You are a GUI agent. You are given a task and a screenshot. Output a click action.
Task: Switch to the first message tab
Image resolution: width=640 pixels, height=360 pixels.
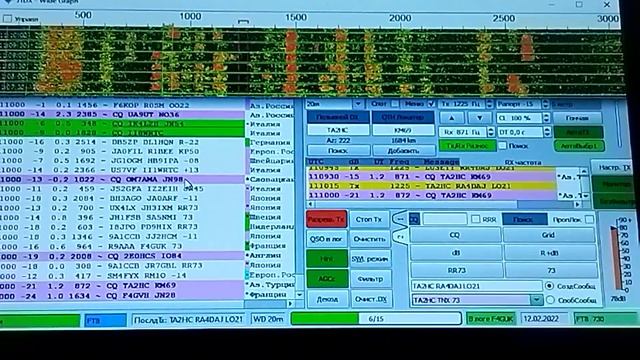(400, 219)
